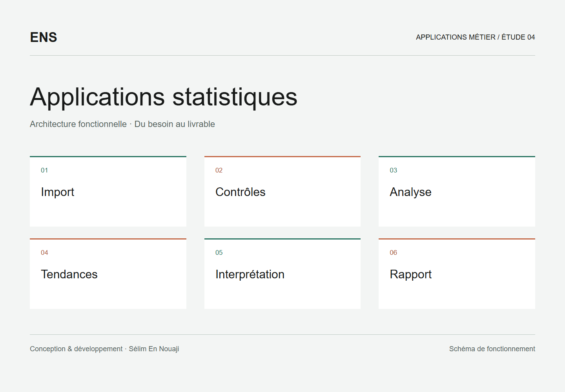Screen dimensions: 565x392
Task: Click step number 06 on Rapport card
Action: coord(393,252)
